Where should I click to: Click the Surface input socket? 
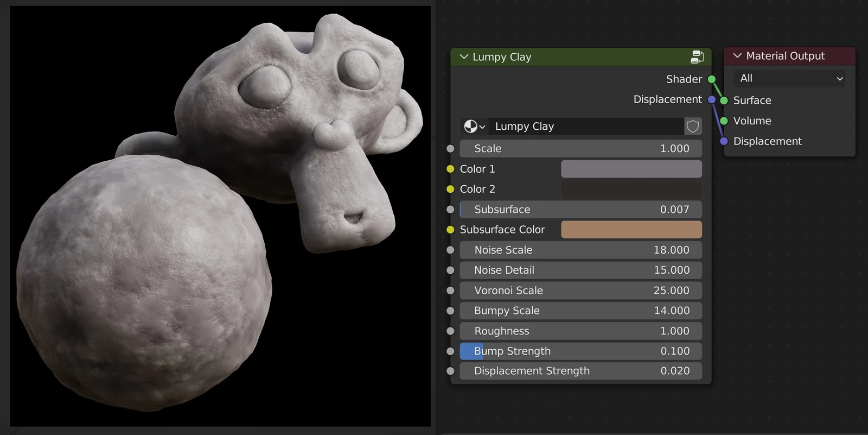724,100
